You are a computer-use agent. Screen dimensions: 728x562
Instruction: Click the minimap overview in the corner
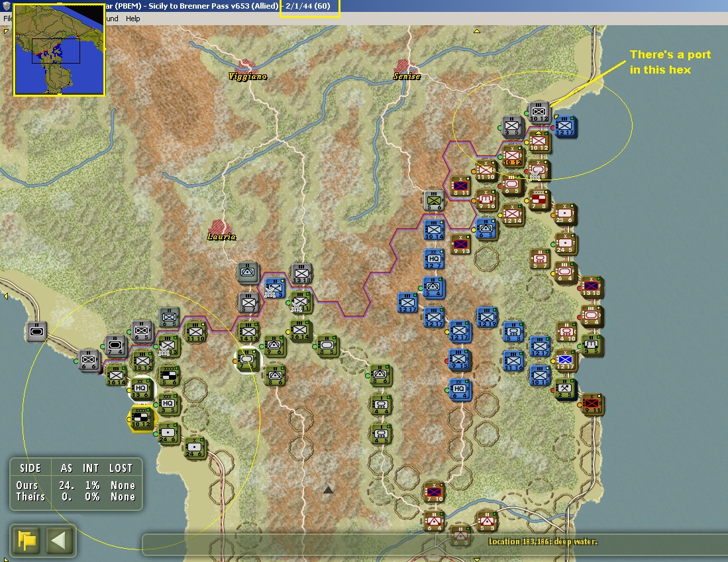pos(59,49)
